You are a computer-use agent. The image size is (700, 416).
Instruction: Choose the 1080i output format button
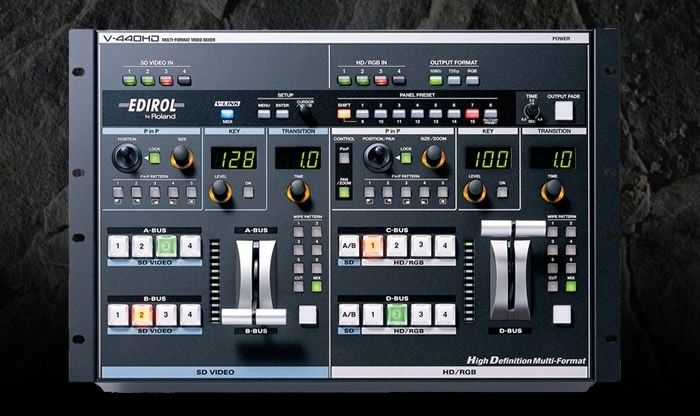(x=436, y=81)
